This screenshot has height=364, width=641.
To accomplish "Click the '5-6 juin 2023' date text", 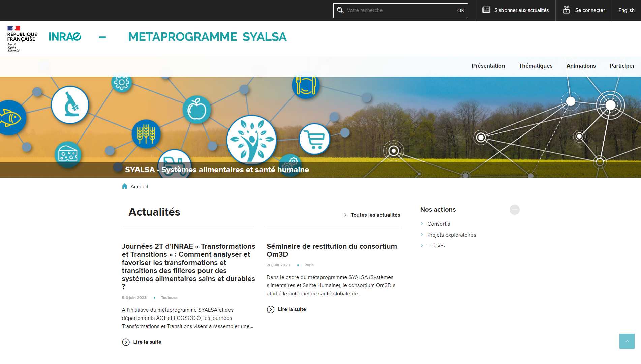I will click(134, 298).
